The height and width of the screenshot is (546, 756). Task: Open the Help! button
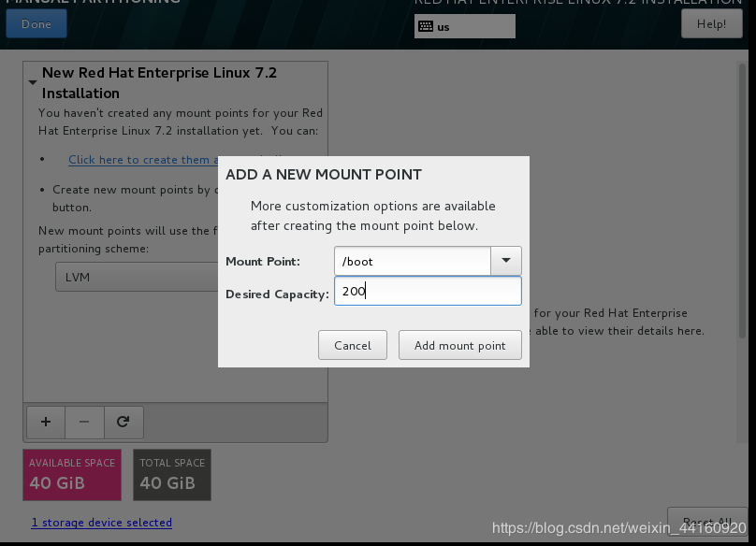tap(712, 23)
